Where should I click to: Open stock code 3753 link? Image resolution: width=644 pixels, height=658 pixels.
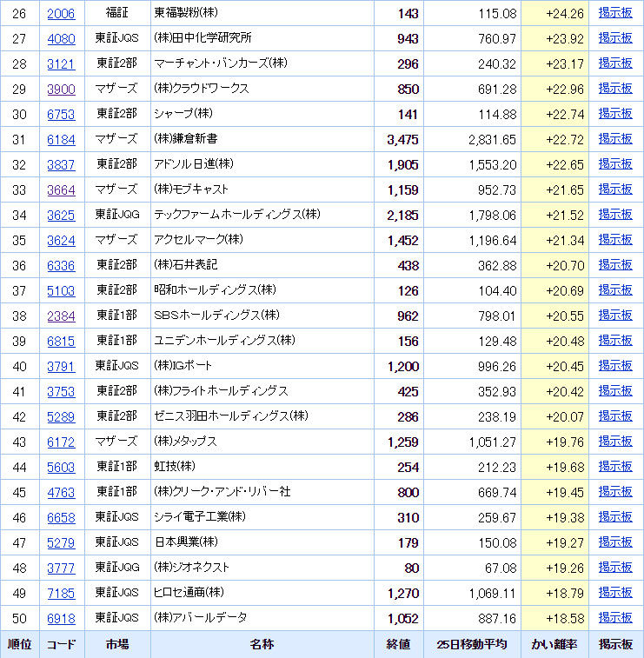coord(61,391)
